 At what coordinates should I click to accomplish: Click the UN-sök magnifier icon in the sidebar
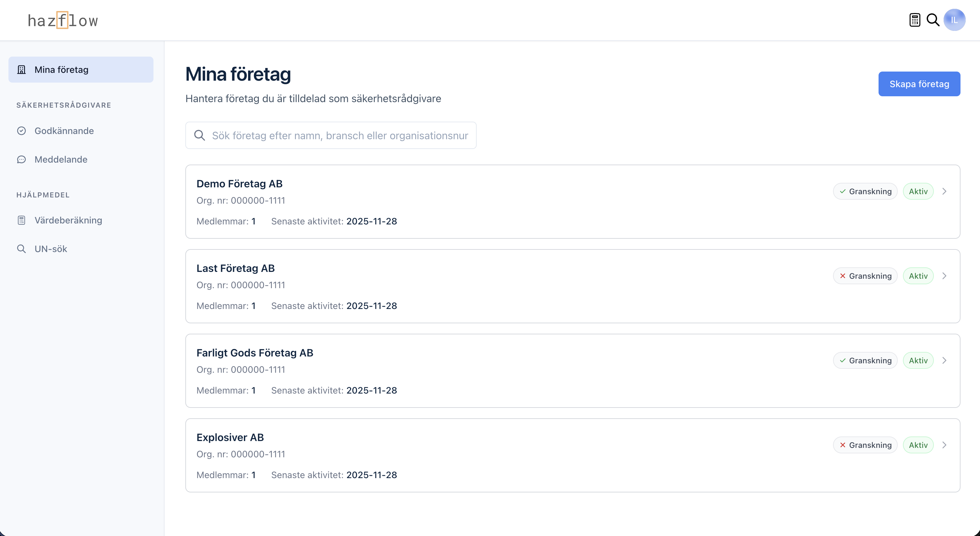coord(22,249)
